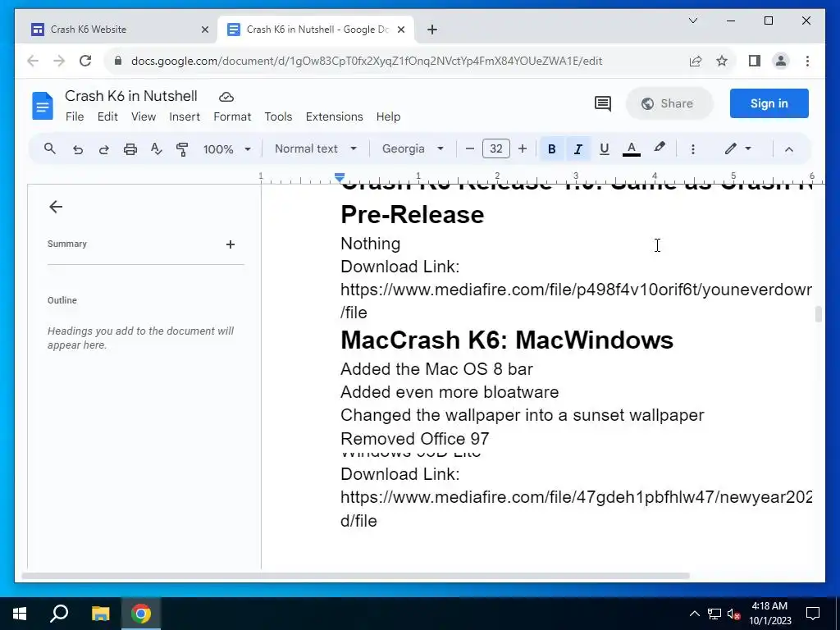Click the mediafire 47gdeh1pbfhlw47 link text
840x630 pixels.
point(577,497)
